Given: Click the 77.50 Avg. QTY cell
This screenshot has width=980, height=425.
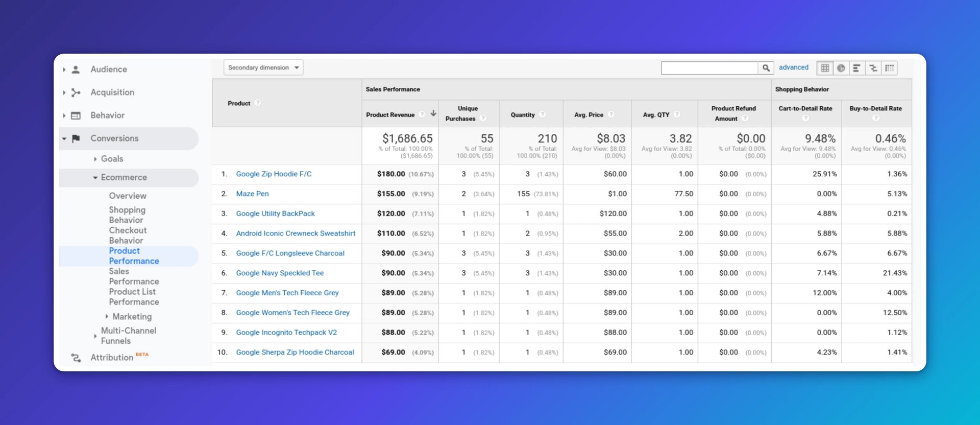Looking at the screenshot, I should 683,194.
